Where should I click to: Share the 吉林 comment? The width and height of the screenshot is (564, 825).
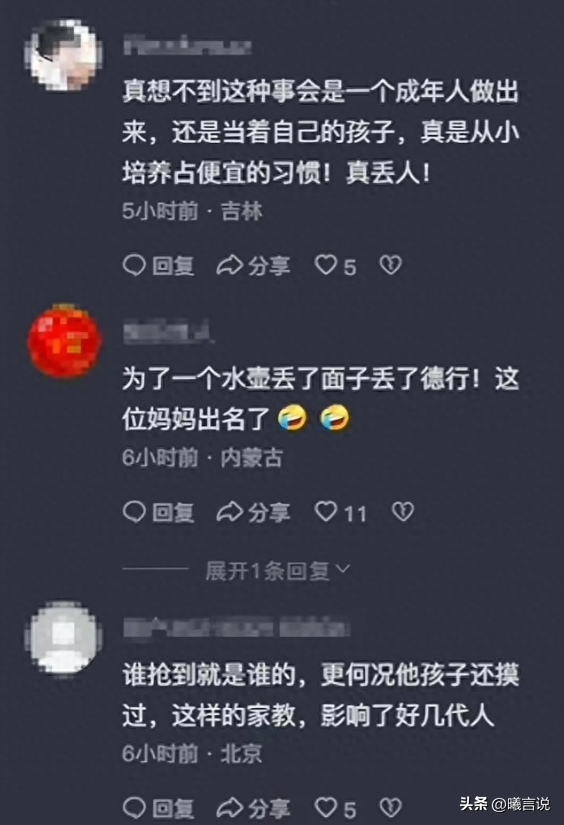[x=253, y=265]
